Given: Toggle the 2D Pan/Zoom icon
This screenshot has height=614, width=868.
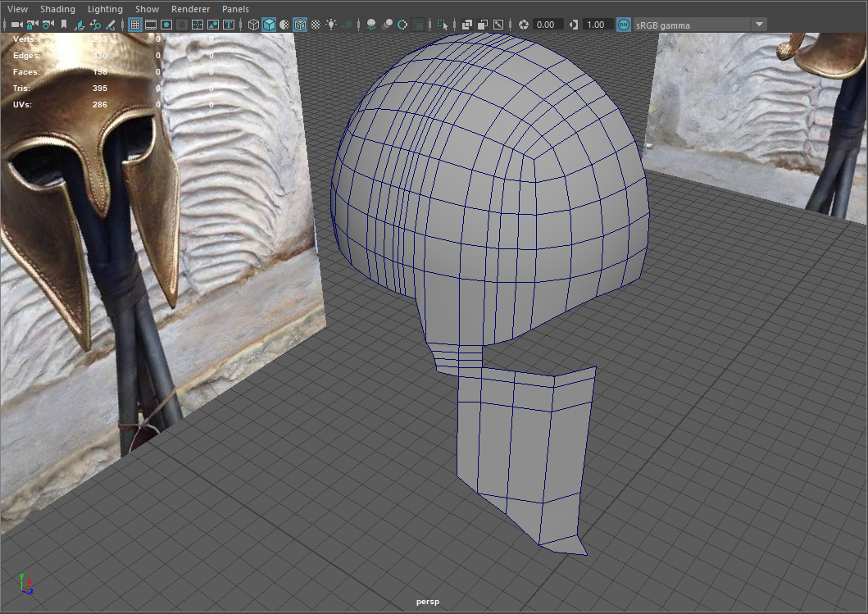Looking at the screenshot, I should tap(95, 25).
